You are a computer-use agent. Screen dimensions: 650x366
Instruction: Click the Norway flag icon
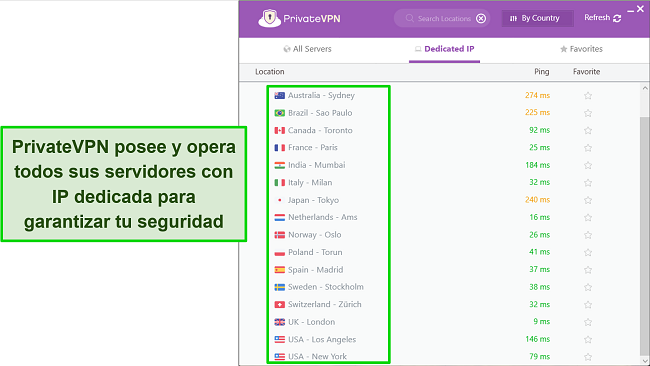coord(280,235)
